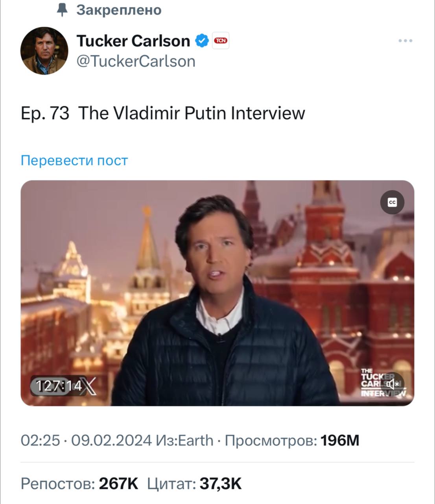This screenshot has width=435, height=504.
Task: Click the pin icon above the post
Action: coord(63,10)
